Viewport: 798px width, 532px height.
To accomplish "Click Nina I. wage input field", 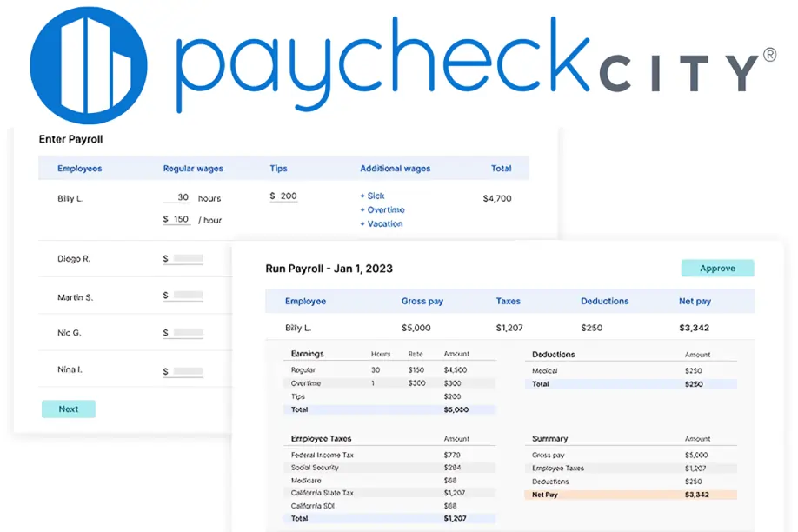I will (183, 372).
